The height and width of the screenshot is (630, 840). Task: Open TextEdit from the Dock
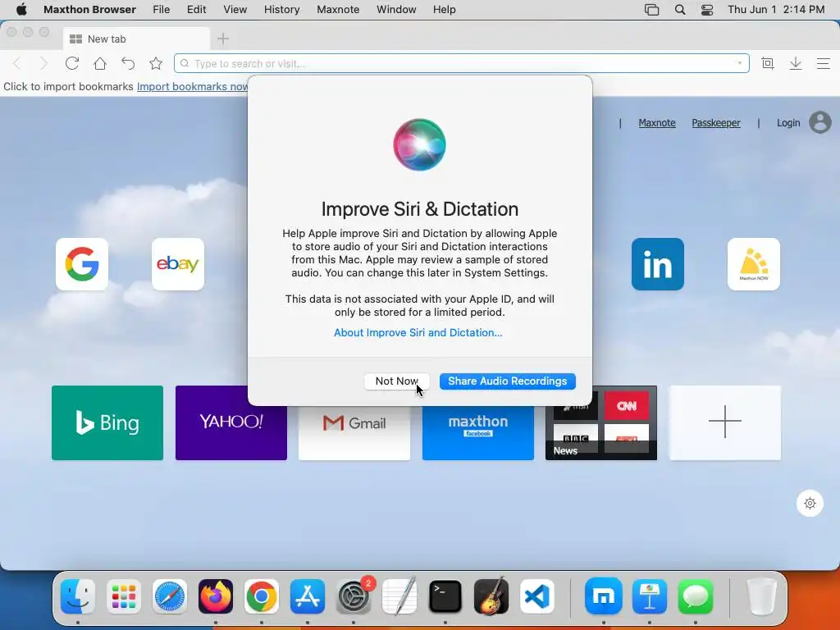point(399,596)
